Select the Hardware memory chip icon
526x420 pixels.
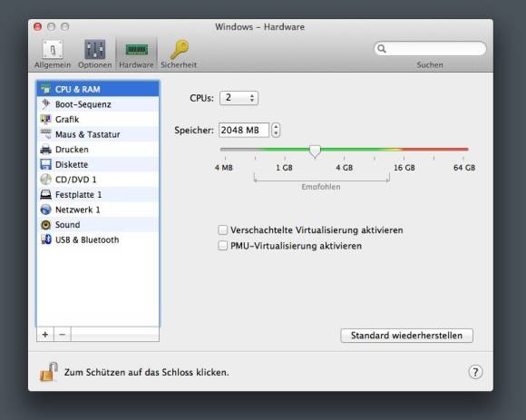[x=137, y=50]
